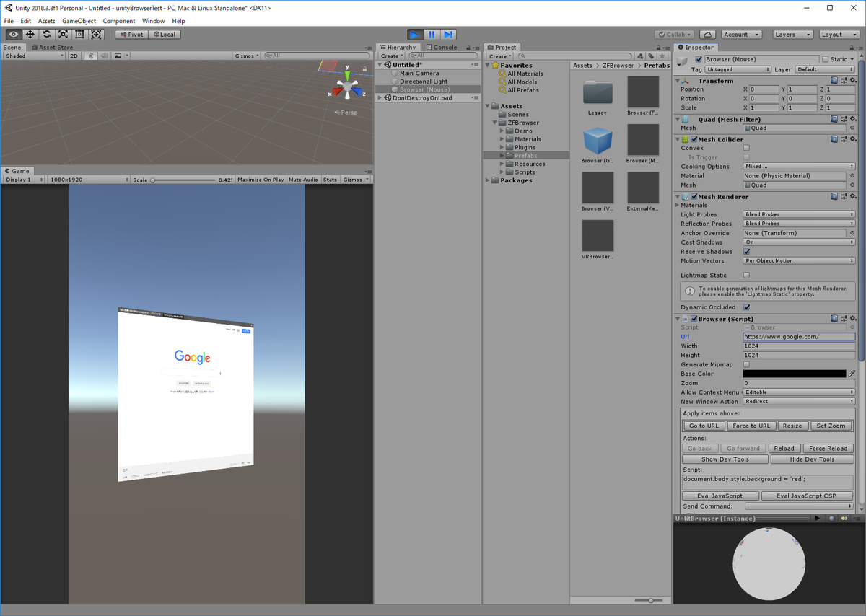
Task: Select the Hand tool in toolbar
Action: coord(14,34)
